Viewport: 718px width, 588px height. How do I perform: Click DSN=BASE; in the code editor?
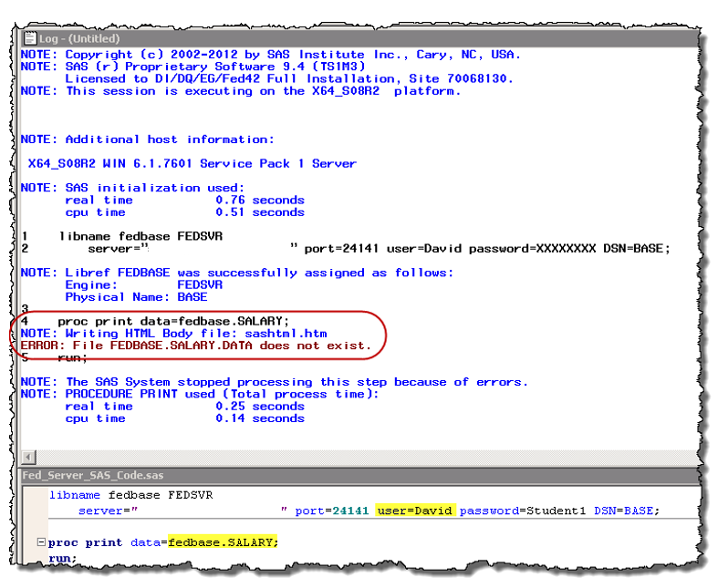[x=627, y=511]
